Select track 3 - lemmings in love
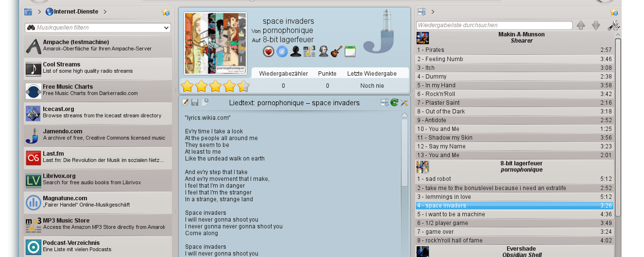644x257 pixels. point(515,196)
